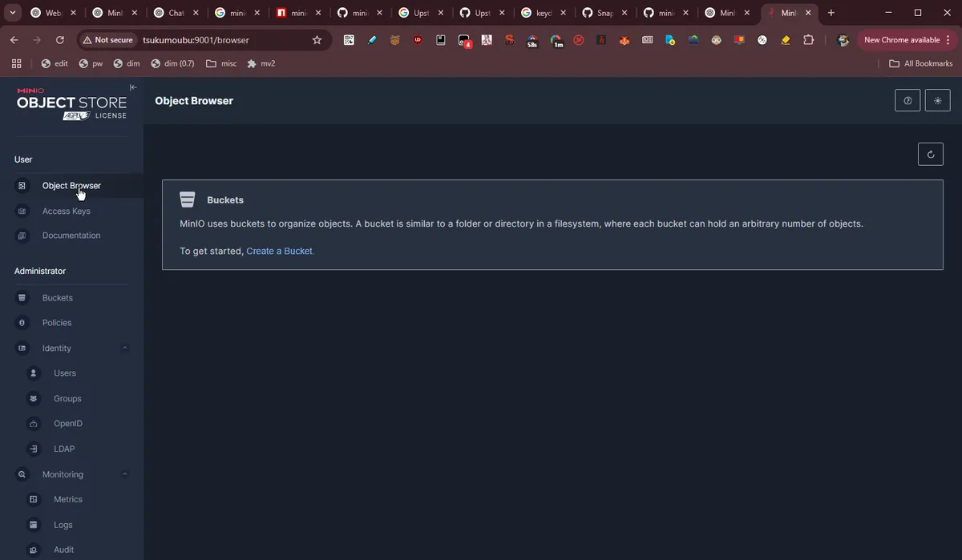Open the help documentation icon
The width and height of the screenshot is (962, 560).
907,101
